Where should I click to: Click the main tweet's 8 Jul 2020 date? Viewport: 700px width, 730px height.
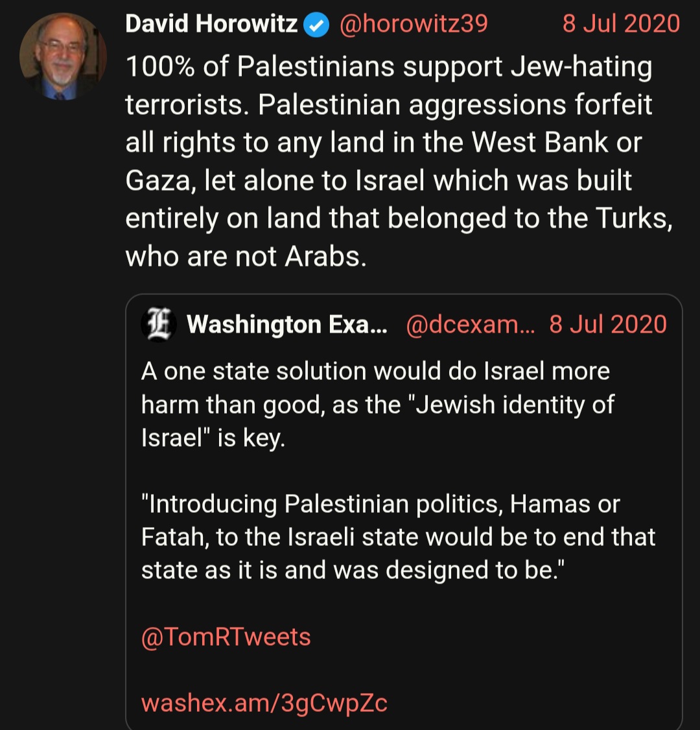tap(621, 25)
